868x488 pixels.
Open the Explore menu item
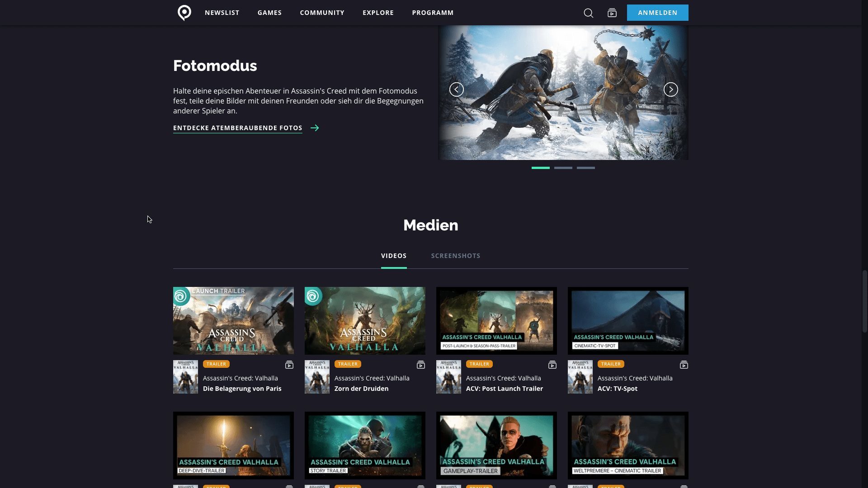coord(378,13)
